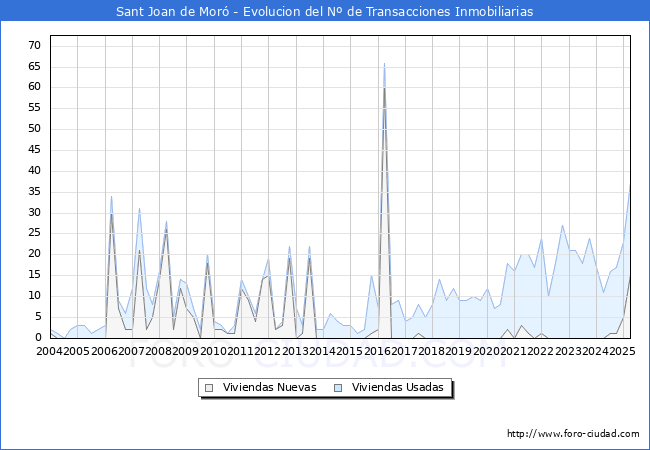Click the y-axis label 50
650x450 pixels.
[35, 128]
